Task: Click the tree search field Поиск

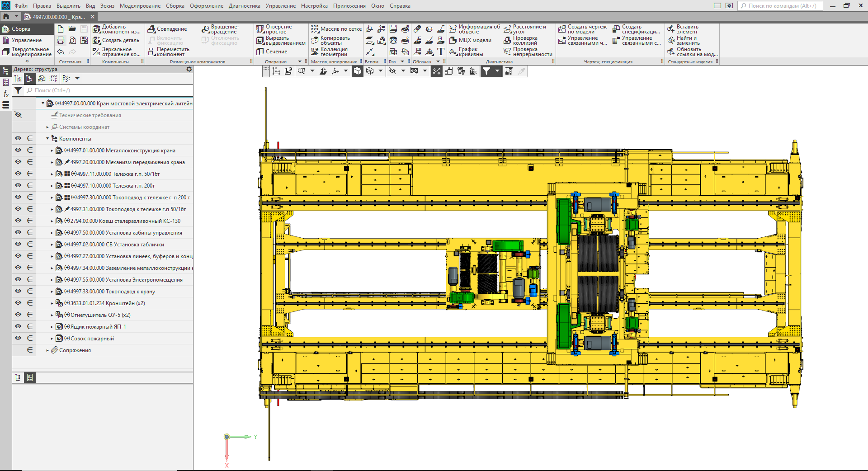Action: pos(108,90)
